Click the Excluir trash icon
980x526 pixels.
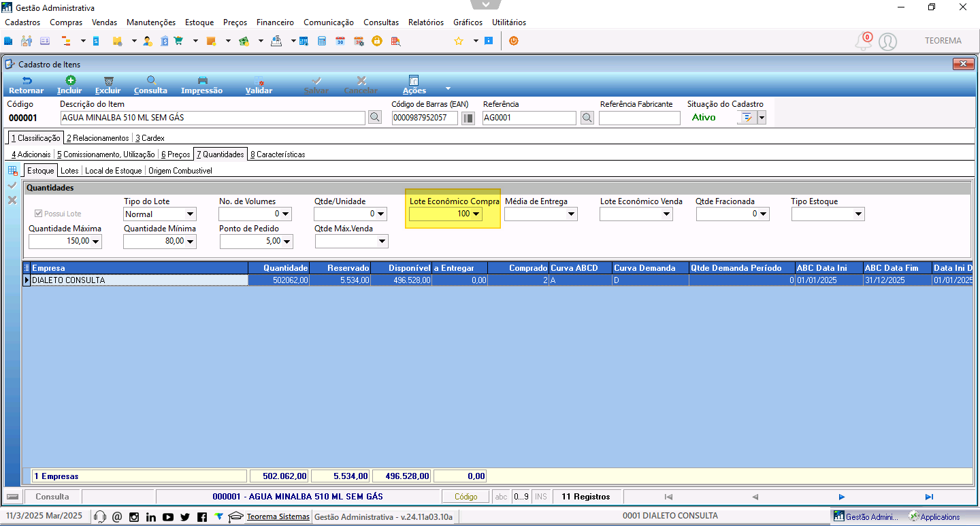[x=108, y=80]
